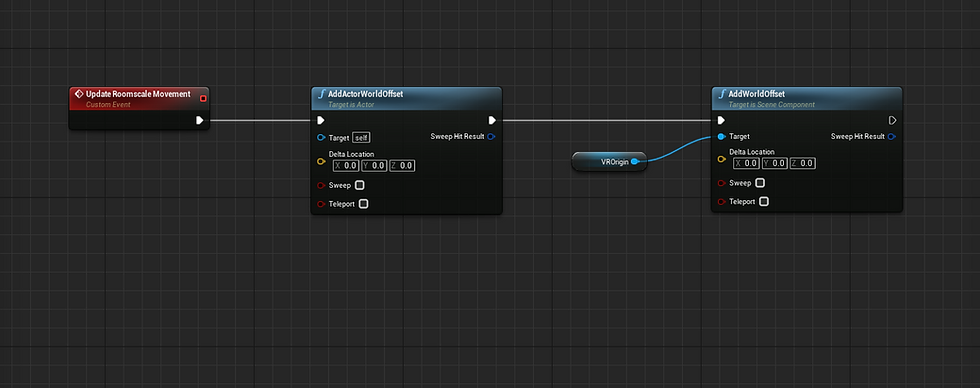Screen dimensions: 980x388
Task: Enable Teleport checkbox on AddWorldOffset
Action: (764, 202)
